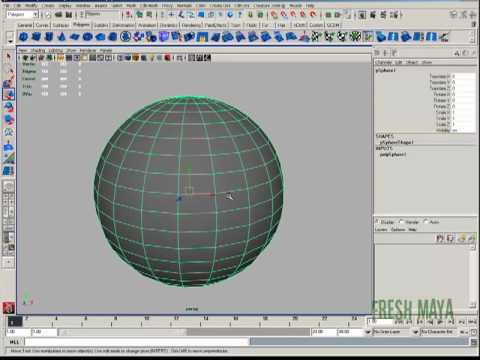Select pSphere1 object name in Channel Box
480x360 pixels.
click(x=385, y=70)
